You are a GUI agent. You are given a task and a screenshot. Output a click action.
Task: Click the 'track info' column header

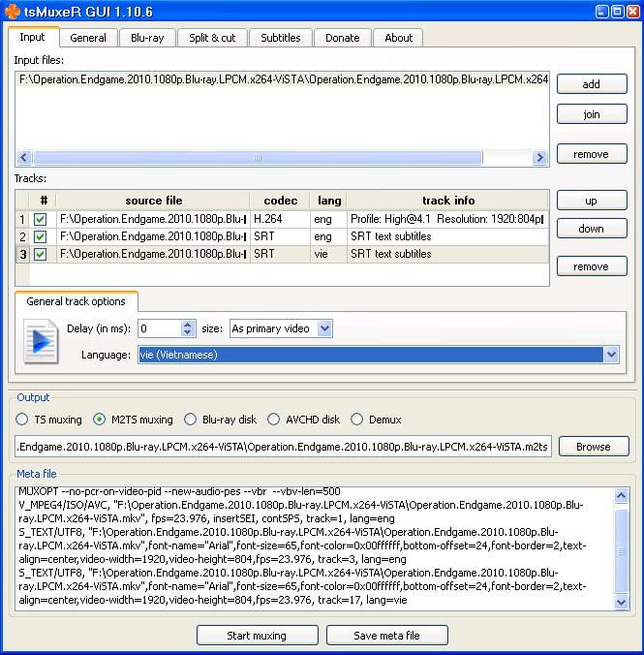pyautogui.click(x=447, y=201)
